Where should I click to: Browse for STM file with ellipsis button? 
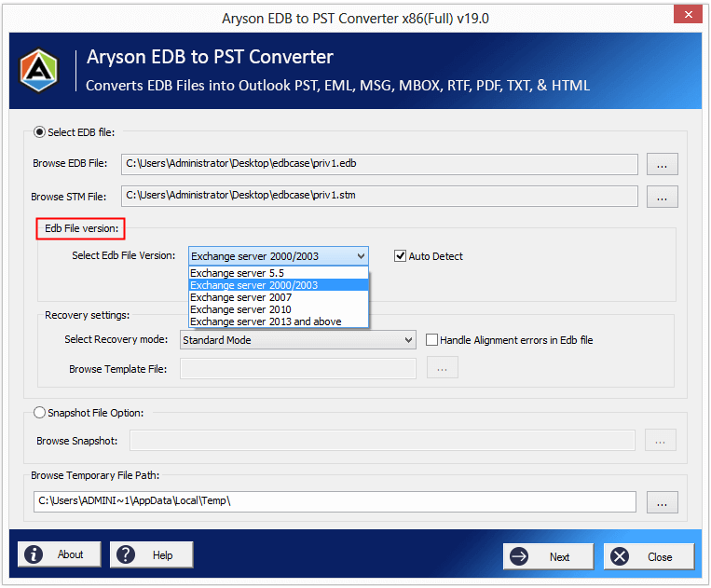pyautogui.click(x=662, y=197)
